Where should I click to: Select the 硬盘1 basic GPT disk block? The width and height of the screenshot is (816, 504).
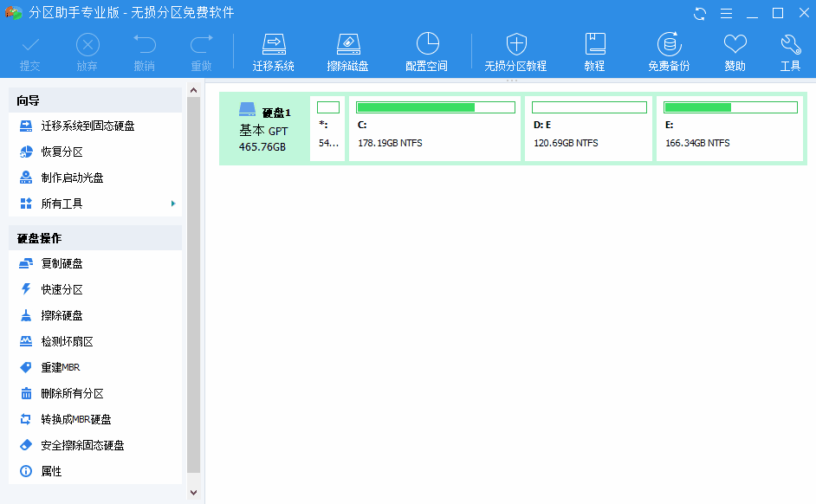[264, 128]
